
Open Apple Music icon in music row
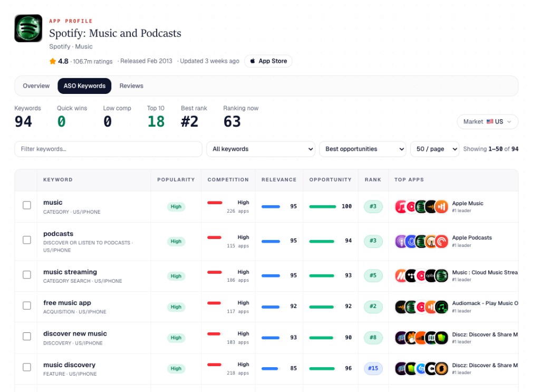(401, 207)
